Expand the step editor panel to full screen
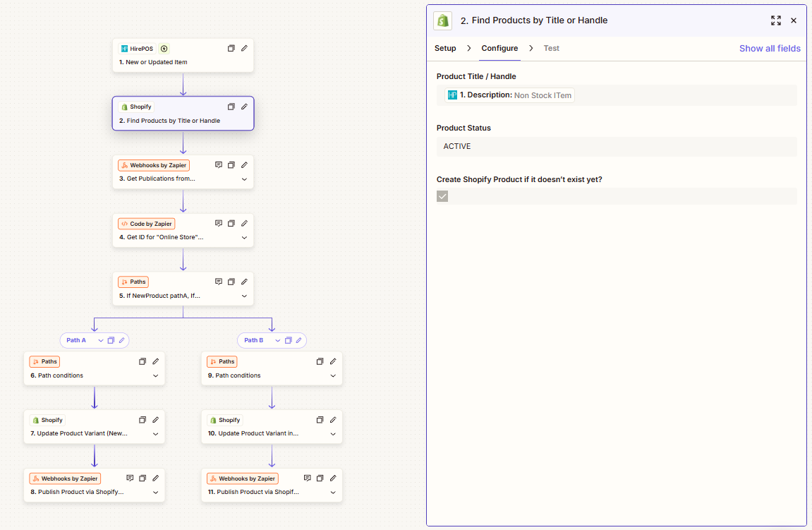This screenshot has width=812, height=530. 776,20
